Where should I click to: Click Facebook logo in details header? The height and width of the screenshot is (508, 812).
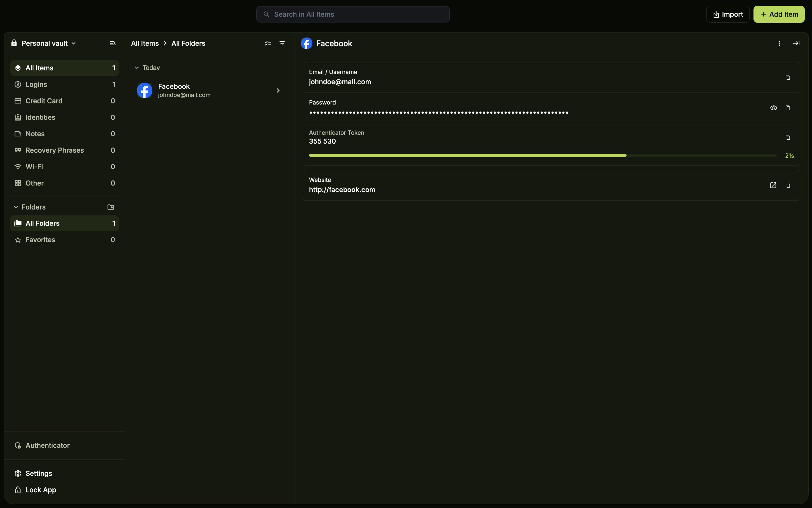306,43
